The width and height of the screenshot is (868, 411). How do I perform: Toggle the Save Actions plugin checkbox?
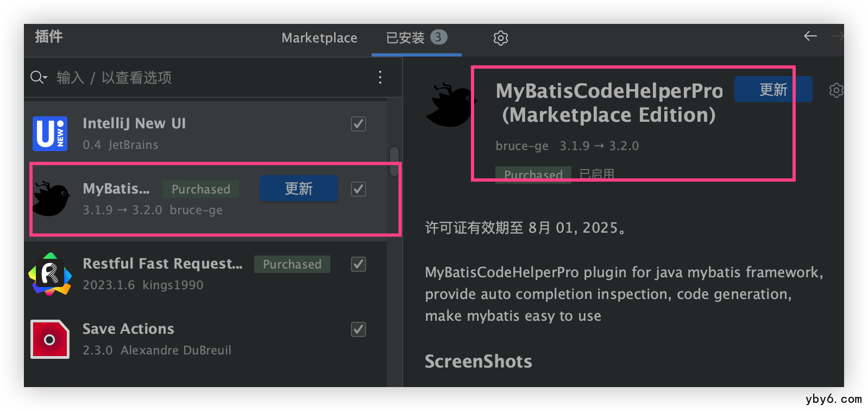(x=358, y=329)
